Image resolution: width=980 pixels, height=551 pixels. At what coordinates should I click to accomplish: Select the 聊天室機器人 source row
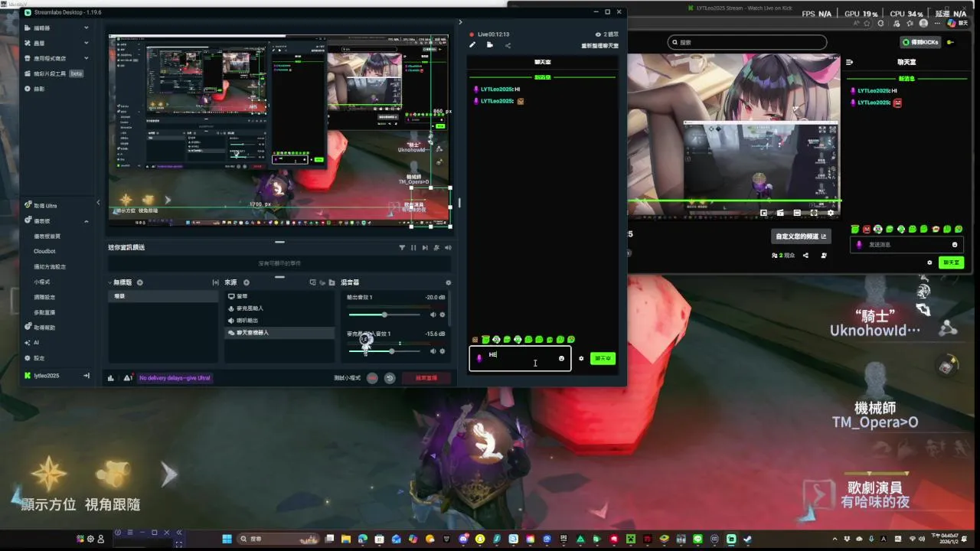279,333
